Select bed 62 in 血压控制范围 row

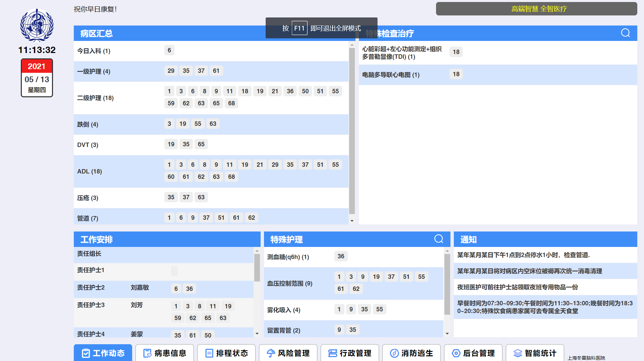(x=356, y=289)
